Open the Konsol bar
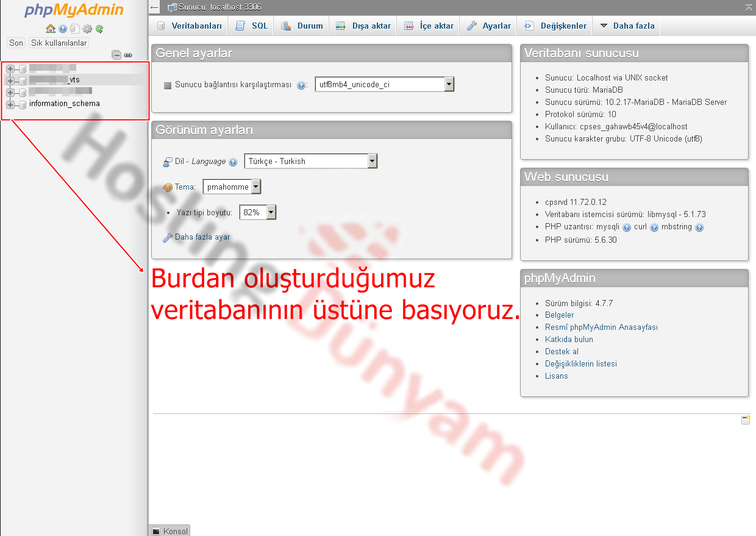 pos(169,531)
